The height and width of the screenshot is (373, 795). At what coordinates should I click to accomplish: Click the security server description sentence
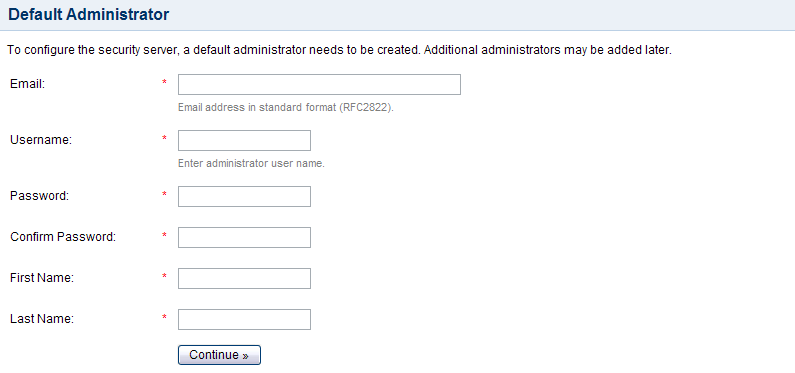pyautogui.click(x=339, y=51)
